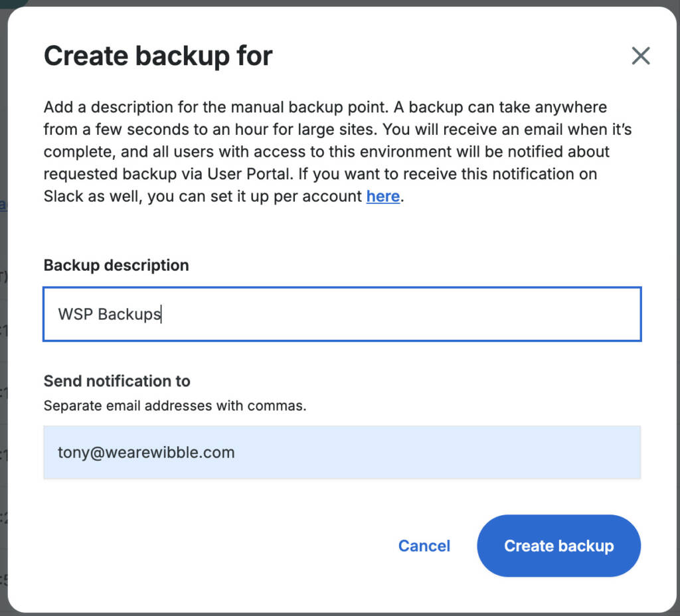Click the tony@wearewibble.com email box
This screenshot has width=680, height=616.
coord(342,452)
